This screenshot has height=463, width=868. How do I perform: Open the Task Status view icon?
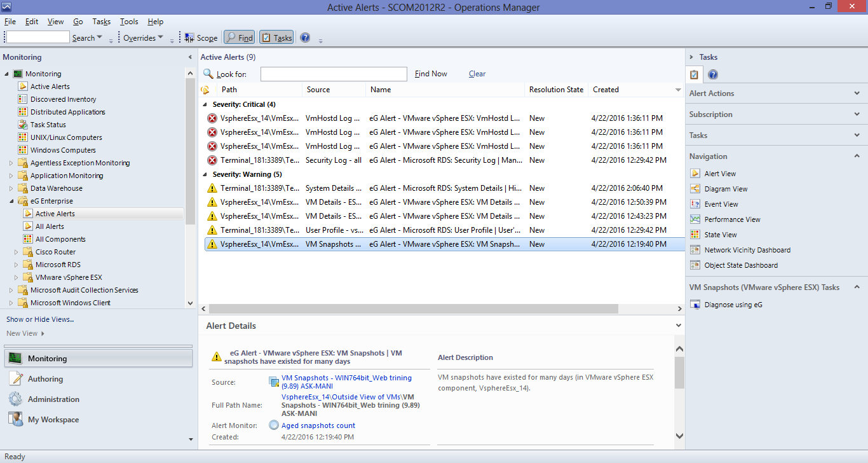[x=23, y=125]
